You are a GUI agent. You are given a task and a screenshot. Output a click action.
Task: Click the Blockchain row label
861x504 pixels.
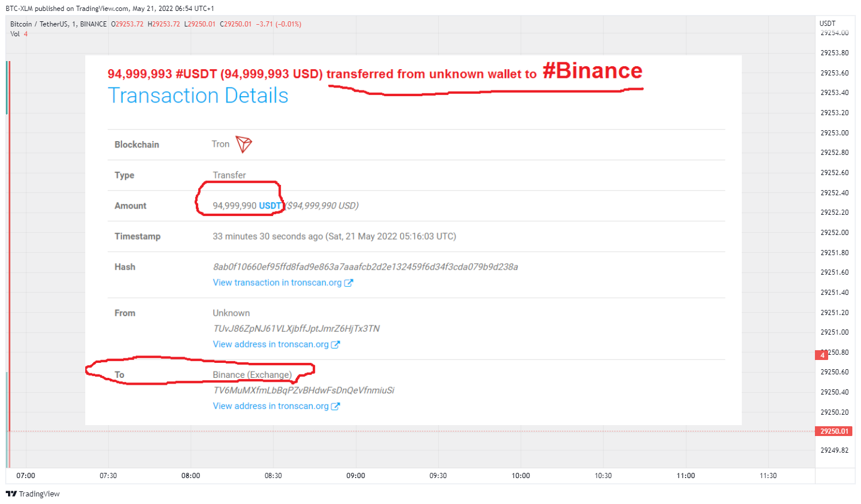[136, 145]
